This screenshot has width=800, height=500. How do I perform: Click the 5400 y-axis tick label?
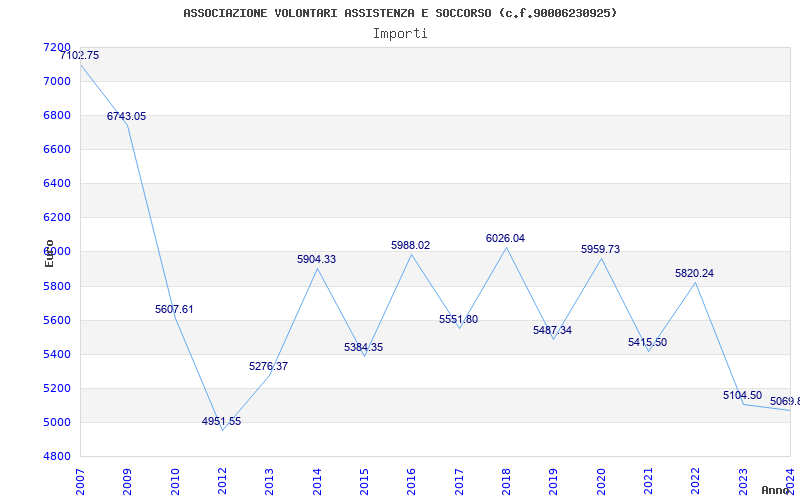coord(57,354)
